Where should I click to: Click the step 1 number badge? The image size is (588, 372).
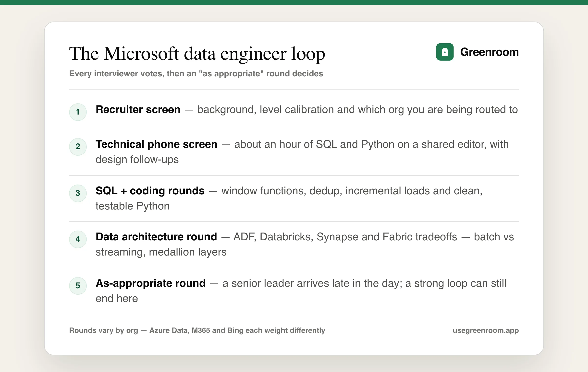[x=78, y=112]
